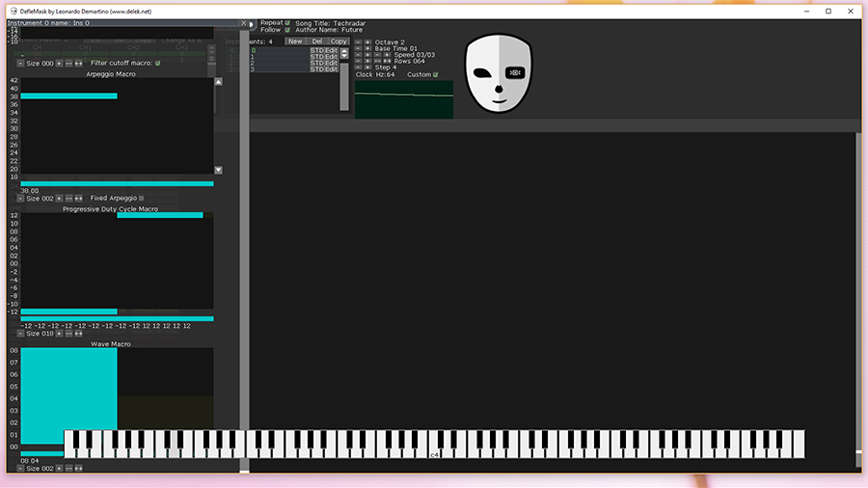The image size is (868, 488).
Task: Click first minus button in Speed row
Action: [x=358, y=55]
